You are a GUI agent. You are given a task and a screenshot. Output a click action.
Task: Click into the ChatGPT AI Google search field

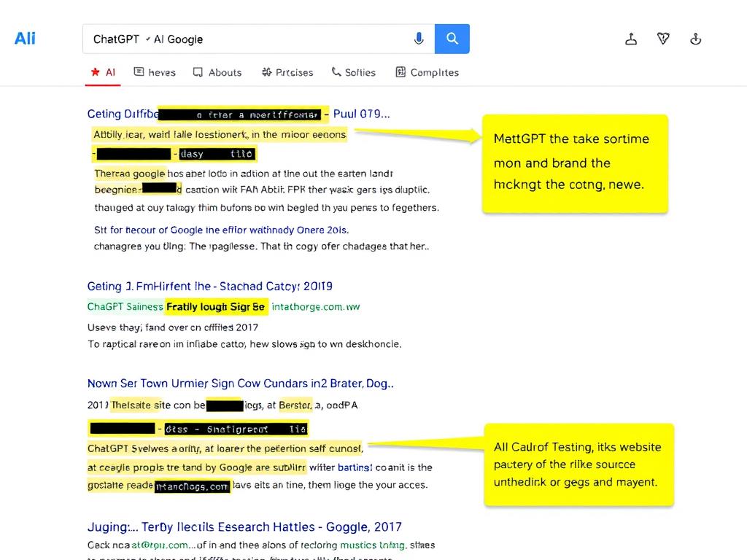click(x=248, y=39)
